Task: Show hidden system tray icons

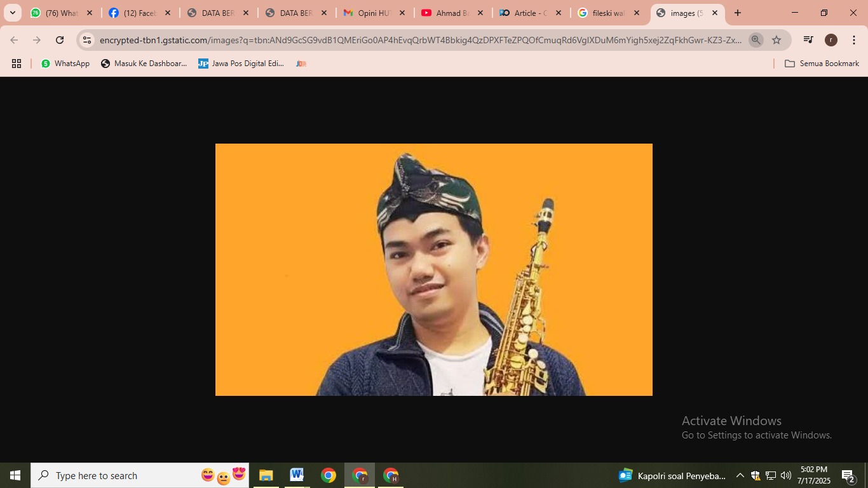Action: [x=740, y=475]
